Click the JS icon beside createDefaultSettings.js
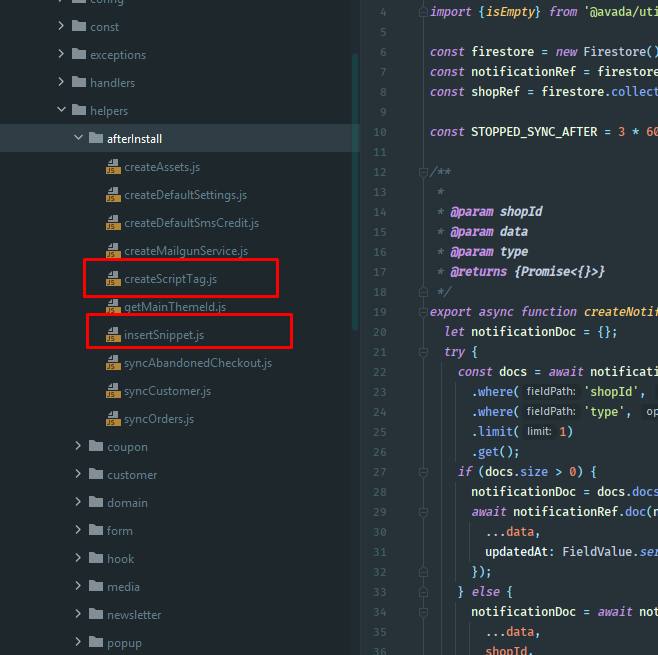 [113, 195]
